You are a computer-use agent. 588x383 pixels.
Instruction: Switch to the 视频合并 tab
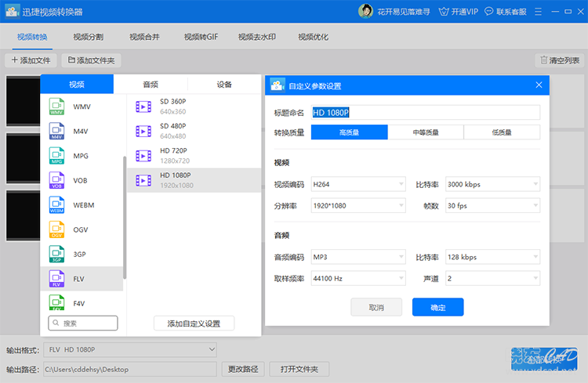(x=144, y=37)
